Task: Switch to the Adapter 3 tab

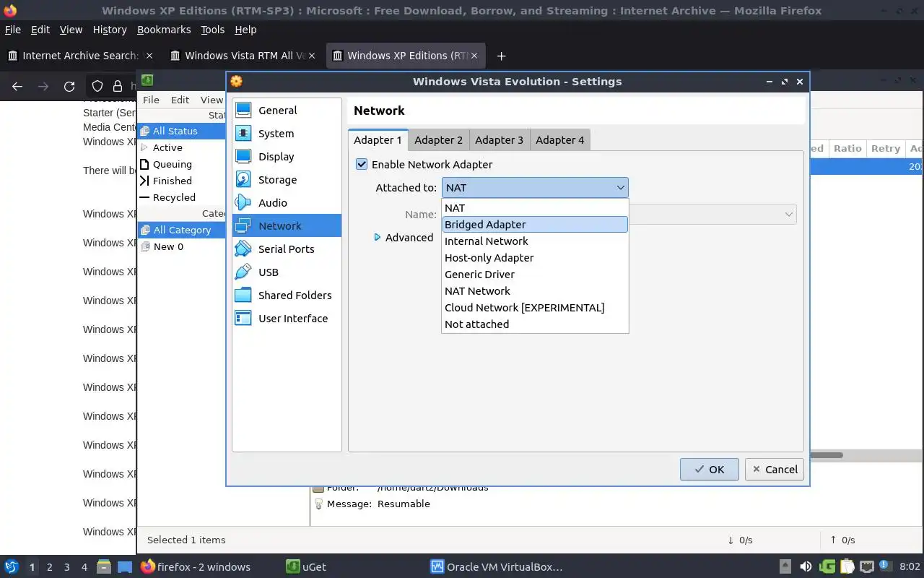Action: 499,140
